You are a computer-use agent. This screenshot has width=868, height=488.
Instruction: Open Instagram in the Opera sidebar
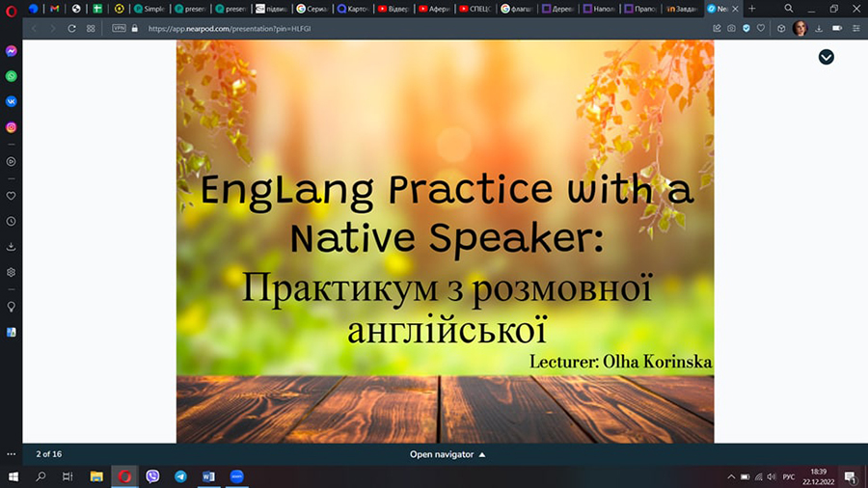click(12, 127)
